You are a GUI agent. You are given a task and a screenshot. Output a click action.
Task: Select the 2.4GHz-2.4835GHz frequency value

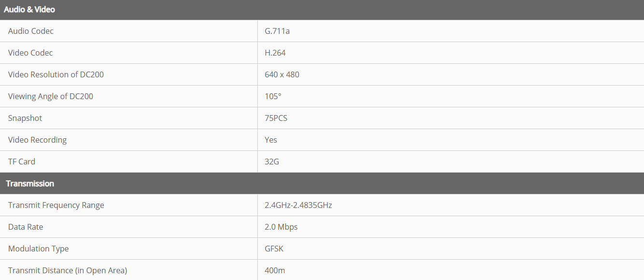point(298,206)
